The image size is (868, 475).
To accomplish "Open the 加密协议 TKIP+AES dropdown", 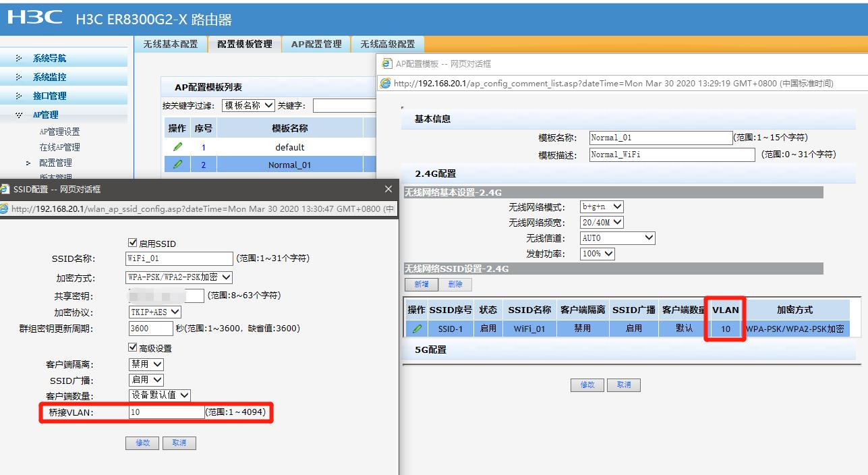I will 155,312.
